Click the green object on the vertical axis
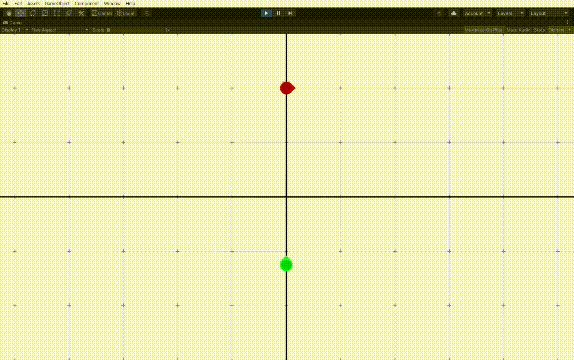The height and width of the screenshot is (360, 574). [x=286, y=264]
